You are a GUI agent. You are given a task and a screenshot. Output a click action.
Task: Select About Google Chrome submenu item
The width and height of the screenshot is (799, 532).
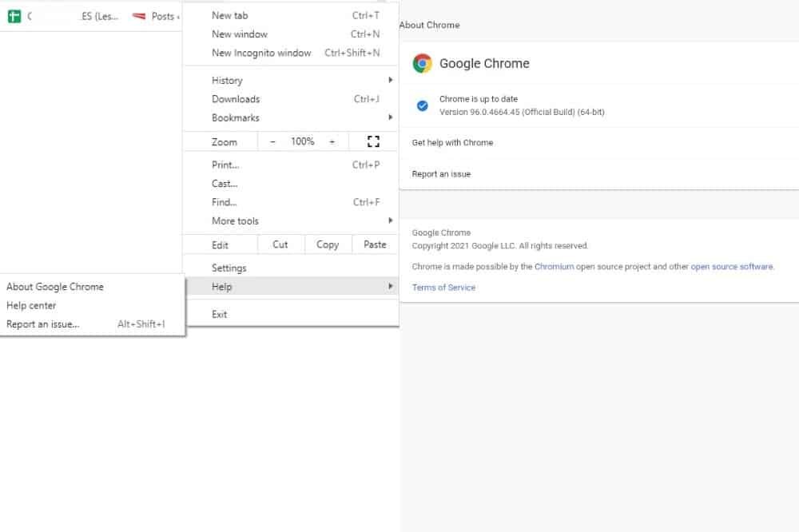[93, 287]
